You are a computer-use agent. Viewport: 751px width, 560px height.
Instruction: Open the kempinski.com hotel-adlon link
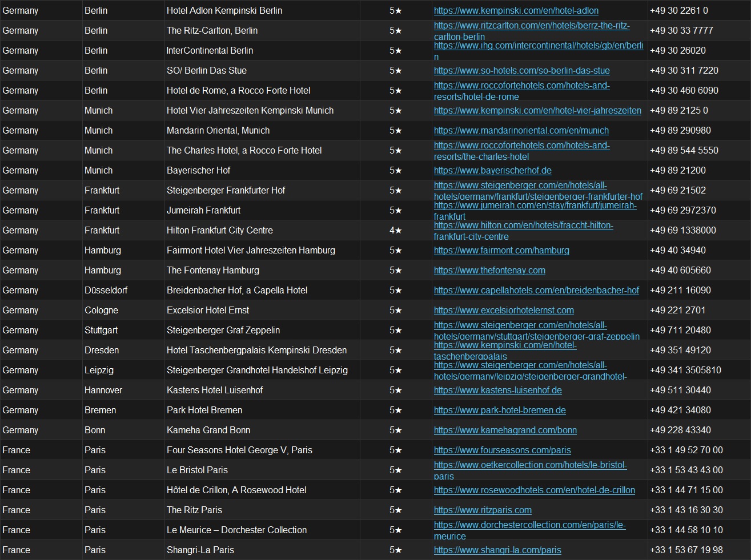click(516, 10)
